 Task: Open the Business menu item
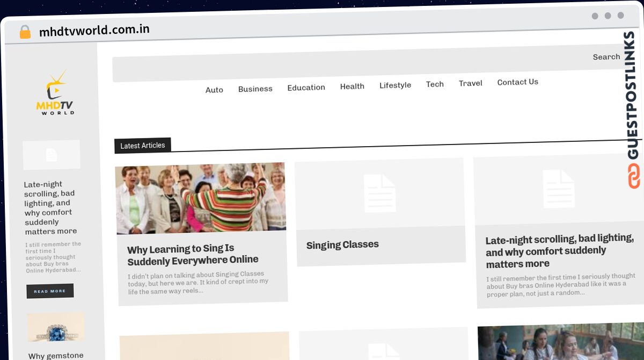tap(255, 89)
